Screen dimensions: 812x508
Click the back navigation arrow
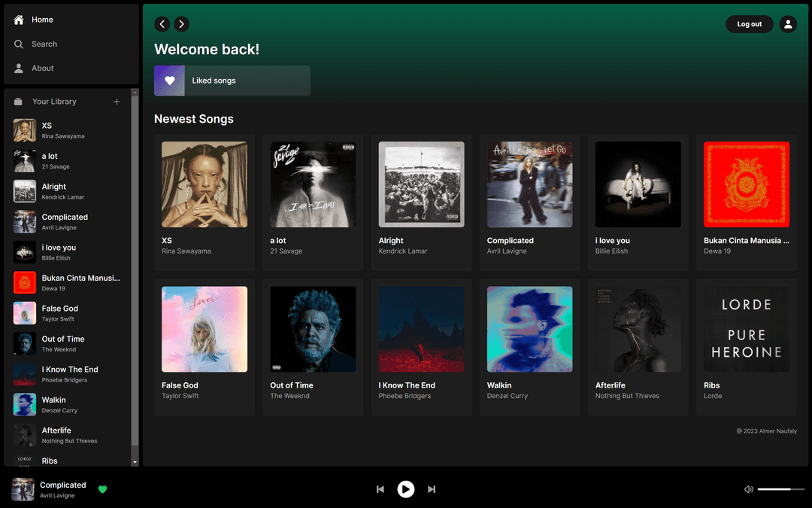[162, 23]
